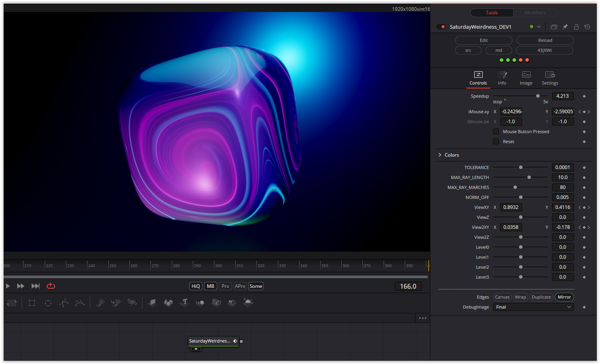
Task: Click the versions icon in inspector header
Action: pyautogui.click(x=554, y=27)
